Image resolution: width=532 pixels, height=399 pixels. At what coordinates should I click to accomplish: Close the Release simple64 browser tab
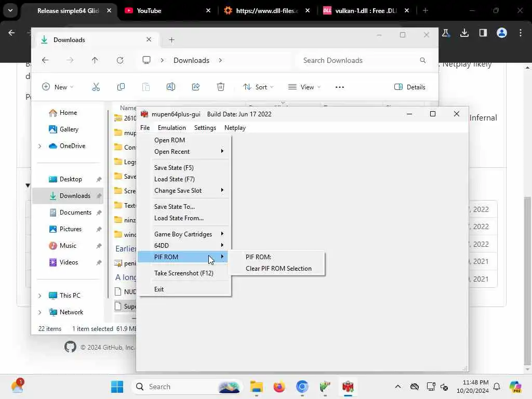point(109,11)
